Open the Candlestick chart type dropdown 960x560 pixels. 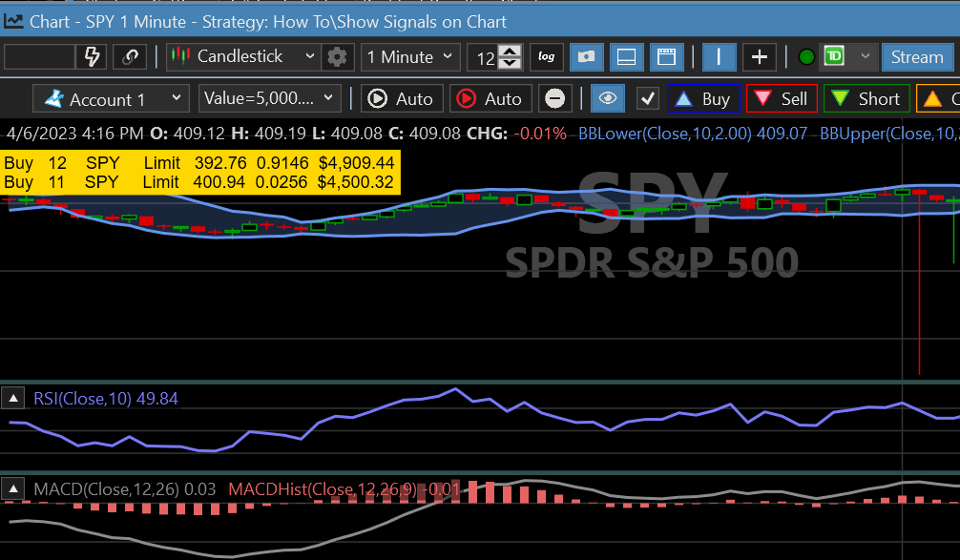point(243,57)
